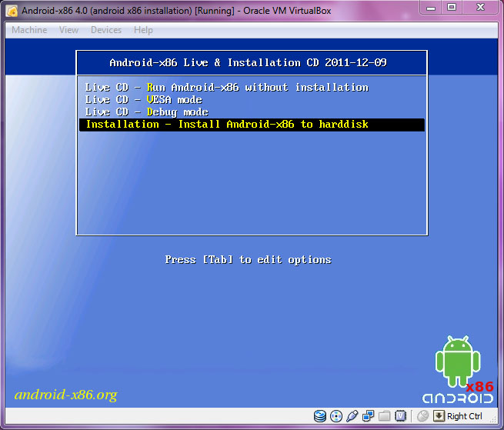Open the Devices menu
504x430 pixels.
tap(106, 30)
